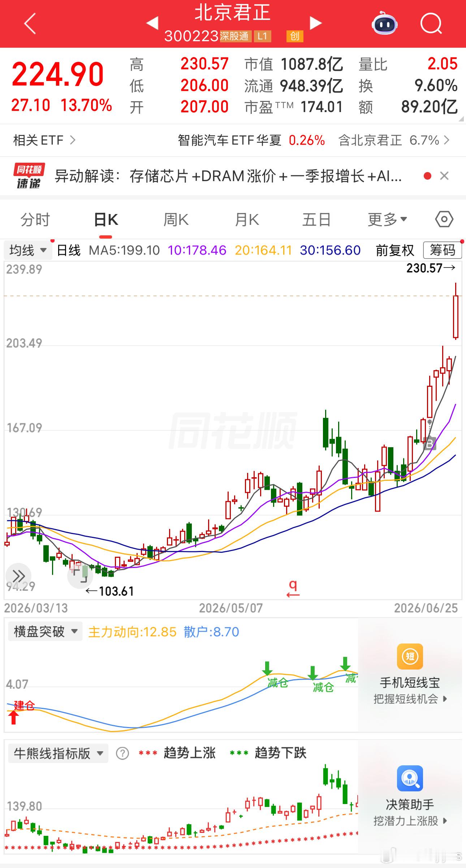Image resolution: width=466 pixels, height=868 pixels.
Task: Tap the first green 减仓 arrow marker
Action: click(x=267, y=668)
